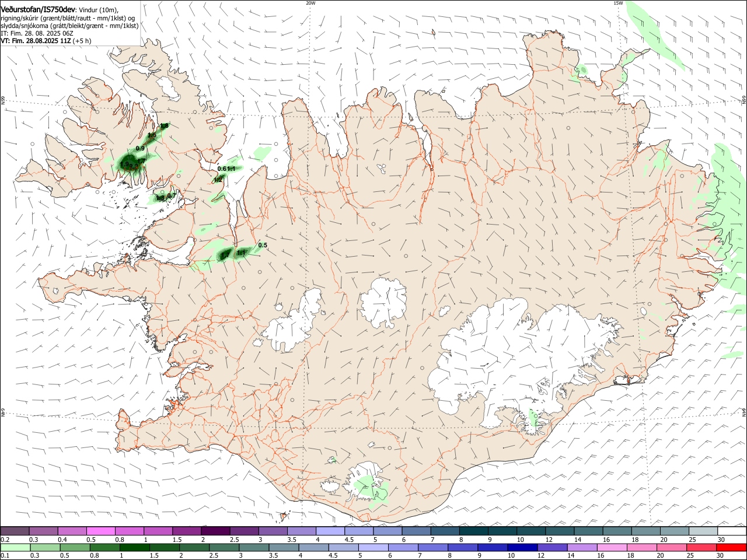Viewport: 747px width, 560px height.
Task: Click the snow scale swatch above label 1
Action: (x=158, y=531)
